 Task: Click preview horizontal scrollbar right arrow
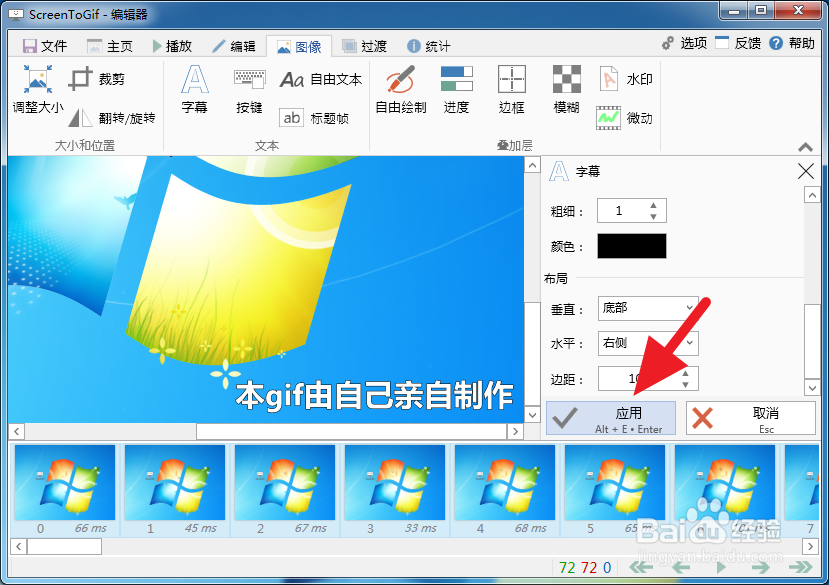pos(515,432)
